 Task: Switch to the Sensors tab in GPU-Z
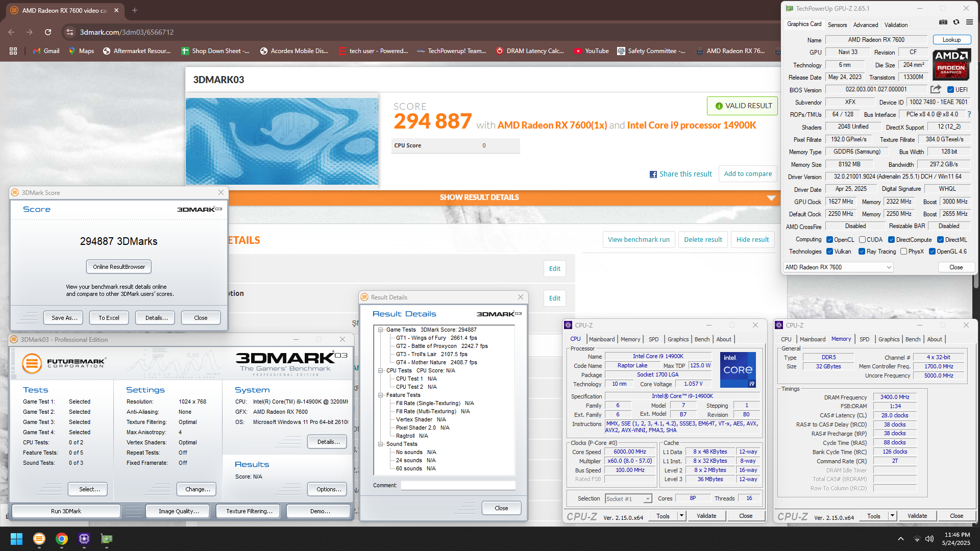point(837,25)
